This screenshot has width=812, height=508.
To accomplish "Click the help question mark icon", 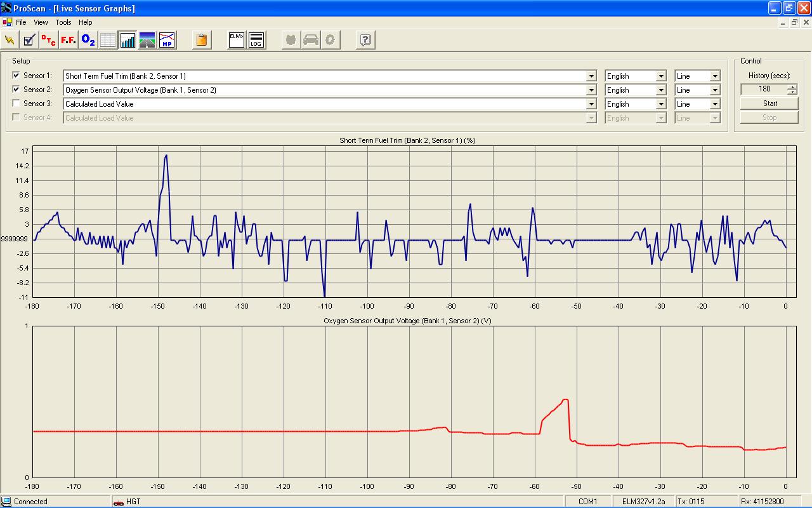I will (365, 40).
